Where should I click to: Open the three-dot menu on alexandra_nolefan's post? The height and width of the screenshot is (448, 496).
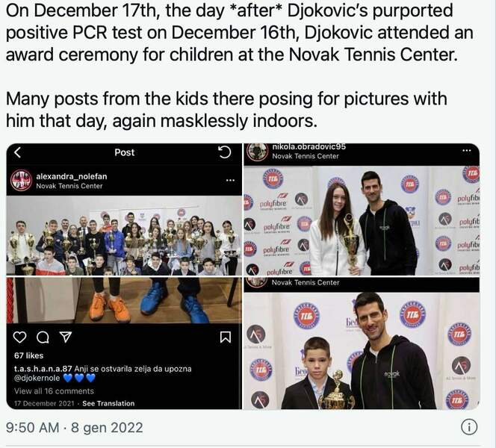click(230, 181)
